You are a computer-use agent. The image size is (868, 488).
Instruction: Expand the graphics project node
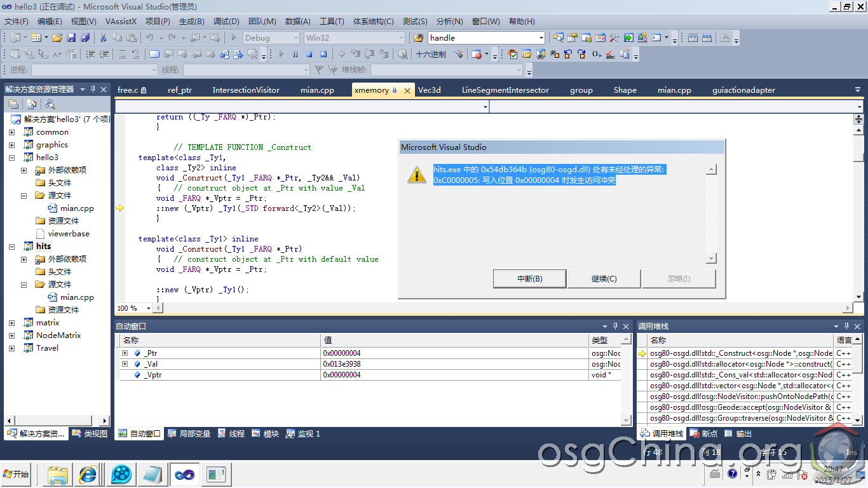11,145
